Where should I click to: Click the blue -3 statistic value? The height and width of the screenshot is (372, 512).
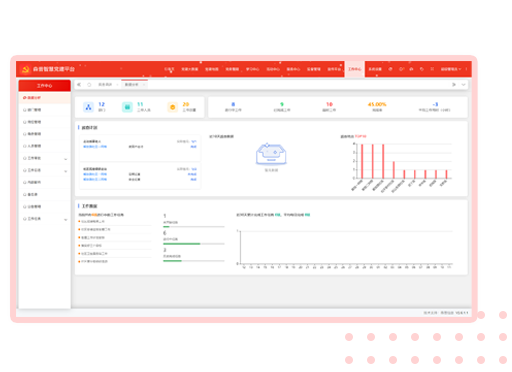click(435, 104)
